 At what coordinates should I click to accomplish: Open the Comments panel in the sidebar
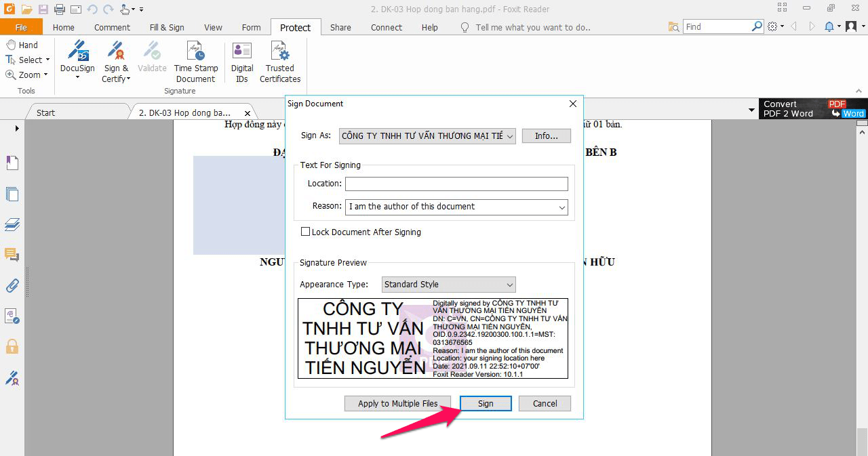[12, 255]
